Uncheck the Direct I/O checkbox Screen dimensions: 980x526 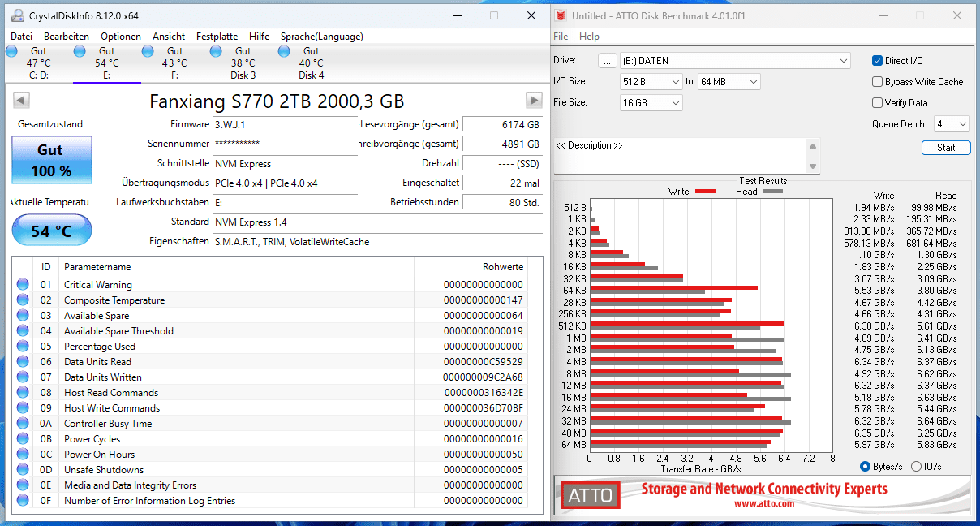[877, 60]
